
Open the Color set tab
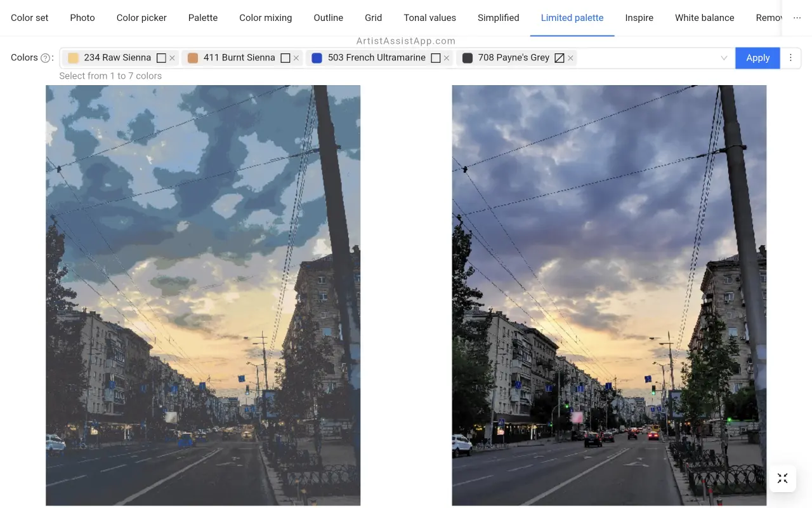tap(30, 18)
